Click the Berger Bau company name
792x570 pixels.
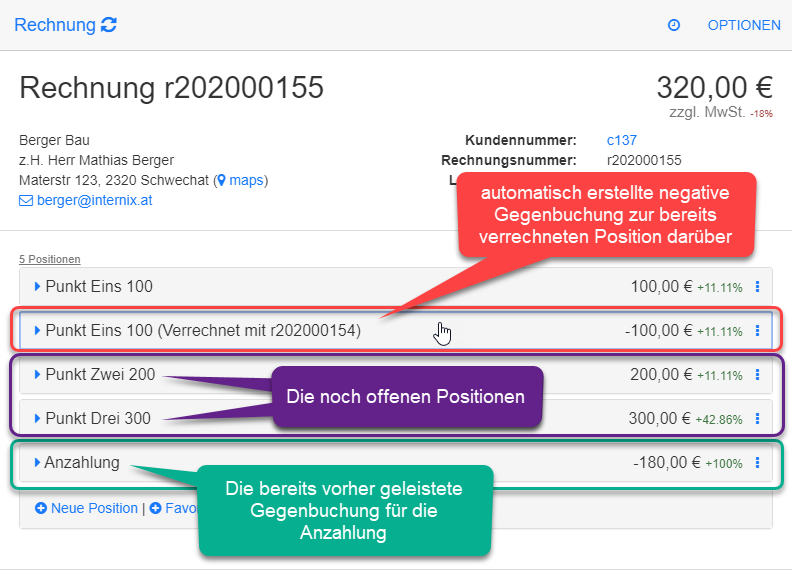pyautogui.click(x=55, y=140)
